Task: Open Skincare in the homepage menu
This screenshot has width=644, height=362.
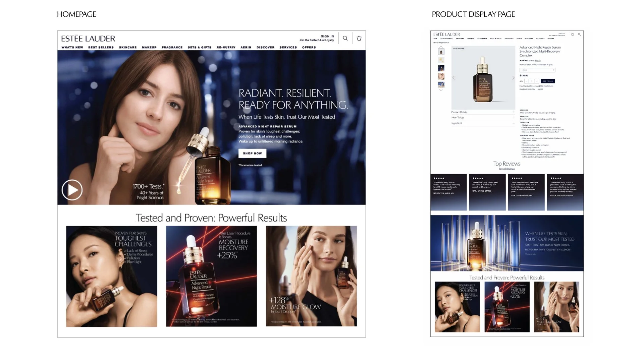Action: tap(128, 48)
